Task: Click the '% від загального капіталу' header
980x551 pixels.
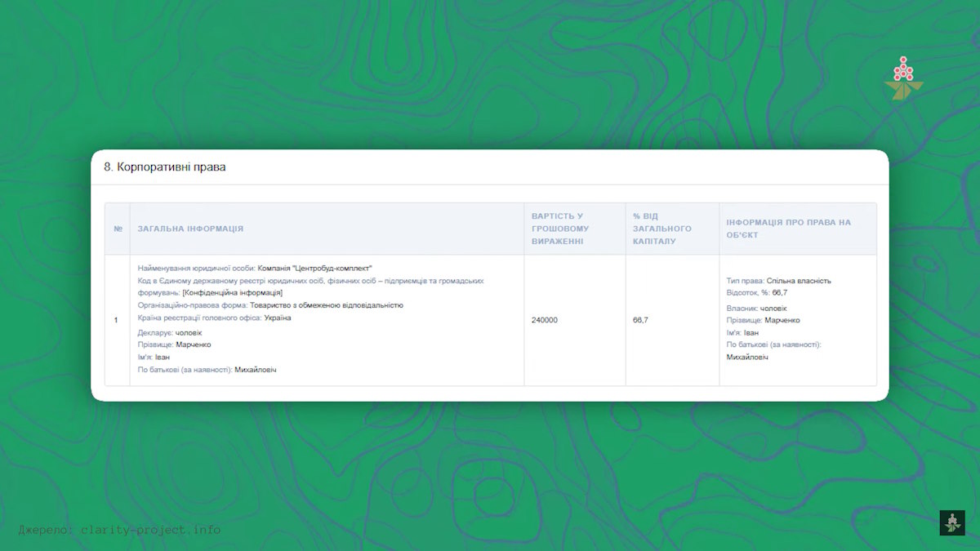Action: point(662,229)
